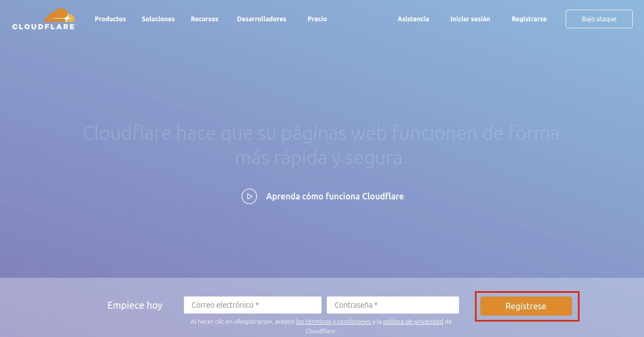This screenshot has width=644, height=337.
Task: Click Registrarse in the top navigation
Action: (x=529, y=19)
